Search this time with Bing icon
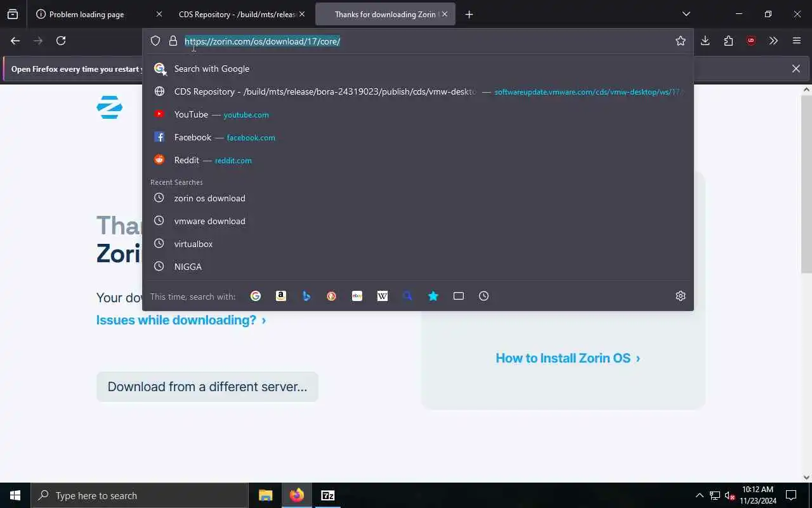 [x=306, y=296]
